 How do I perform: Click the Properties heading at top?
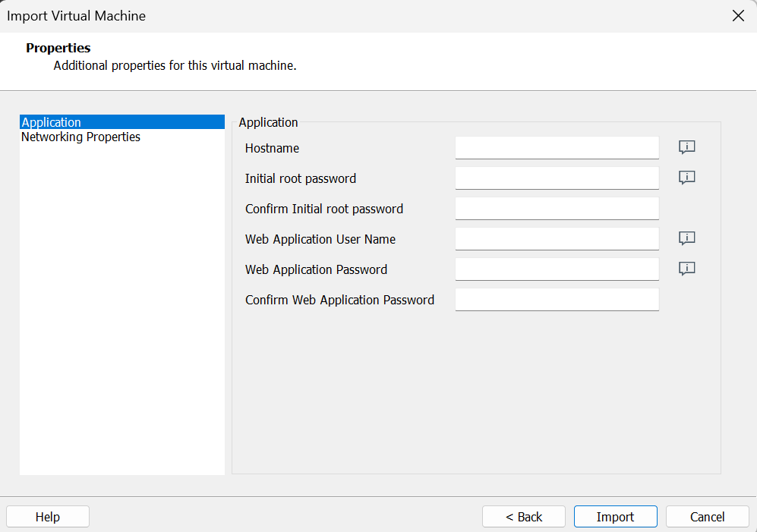coord(58,49)
